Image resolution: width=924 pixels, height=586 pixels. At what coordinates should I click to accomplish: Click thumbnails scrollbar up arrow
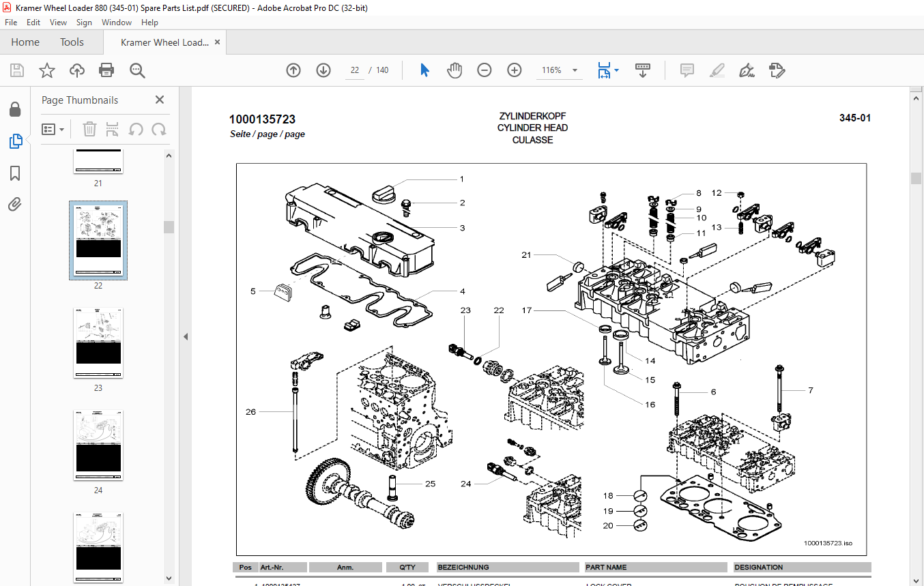169,156
